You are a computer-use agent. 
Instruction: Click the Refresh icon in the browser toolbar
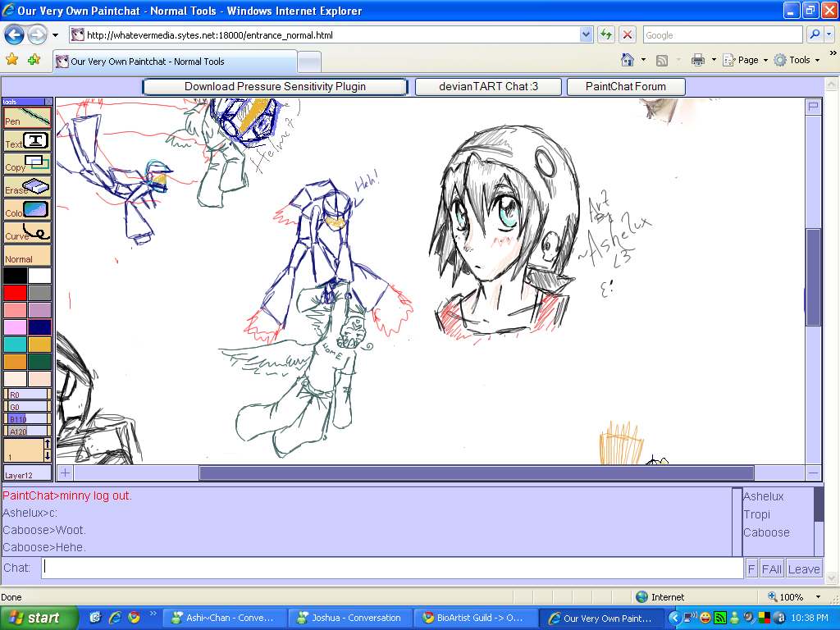pos(605,34)
